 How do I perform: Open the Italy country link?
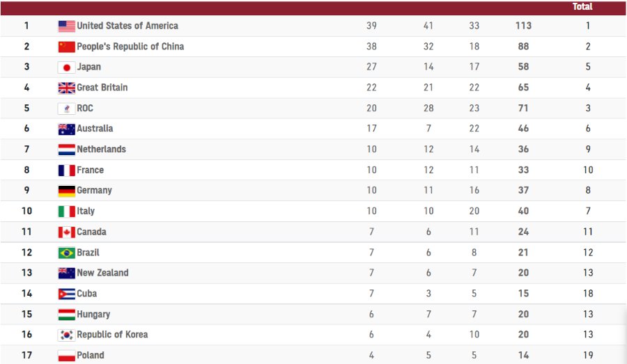86,211
